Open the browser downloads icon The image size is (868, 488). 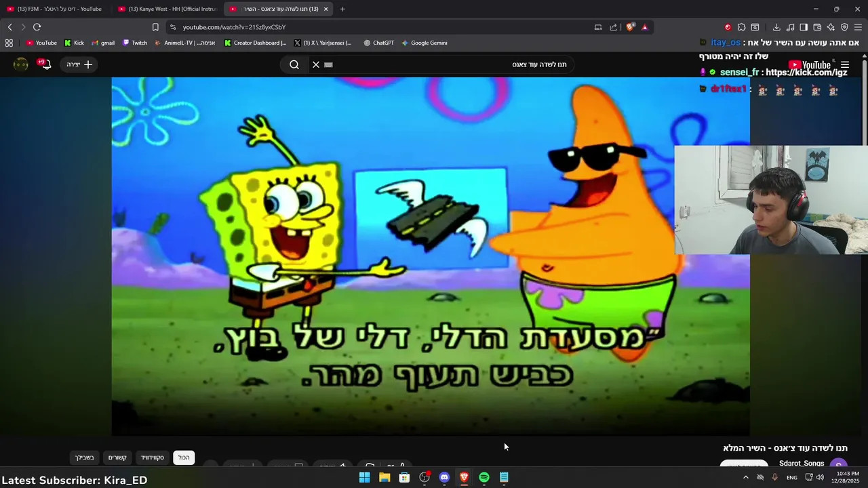776,27
